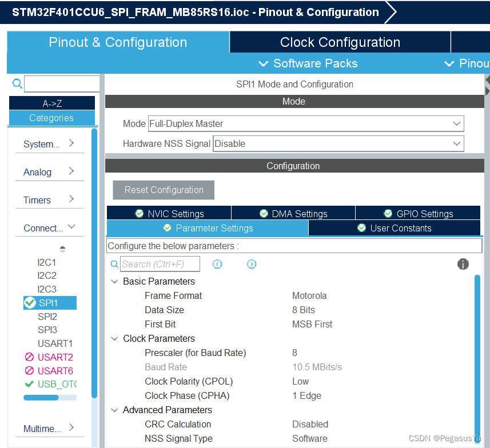Click the search magnifier icon in left sidebar
The height and width of the screenshot is (448, 490).
coord(17,83)
